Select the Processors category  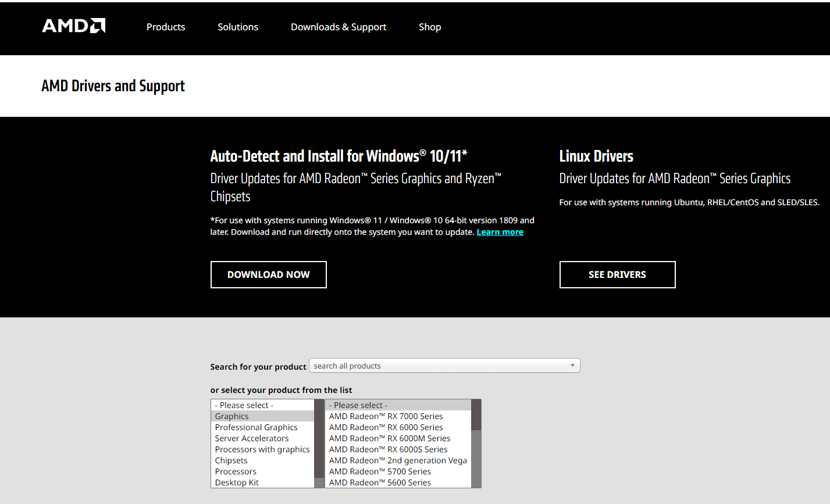[x=262, y=471]
